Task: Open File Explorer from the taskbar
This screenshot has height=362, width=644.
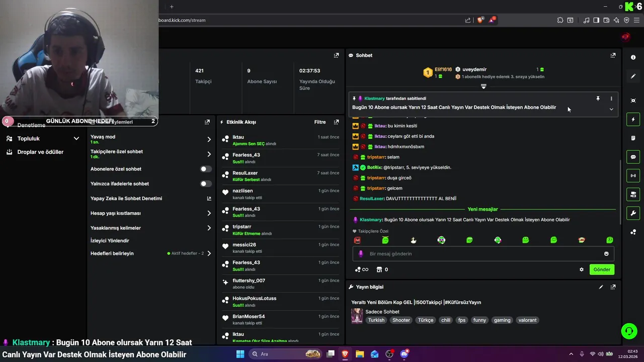Action: coord(360,354)
